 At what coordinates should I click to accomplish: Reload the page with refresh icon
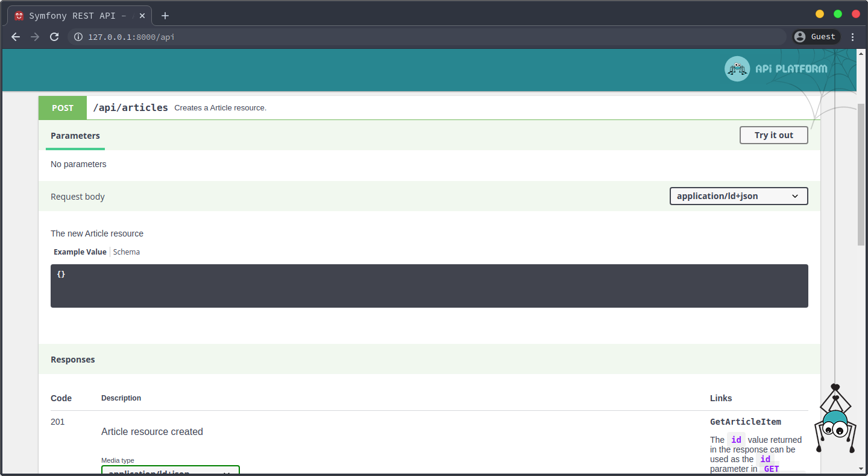pyautogui.click(x=54, y=37)
